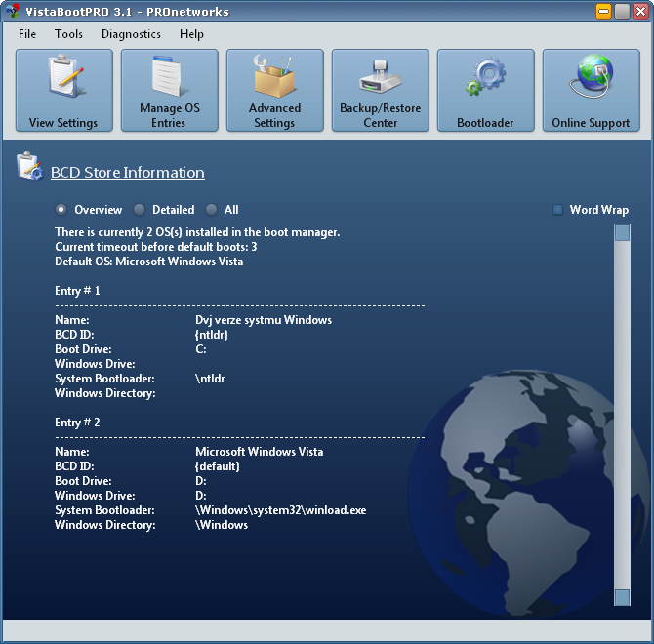Screen dimensions: 654x644
Task: Open Backup/Restore Center
Action: click(x=381, y=90)
